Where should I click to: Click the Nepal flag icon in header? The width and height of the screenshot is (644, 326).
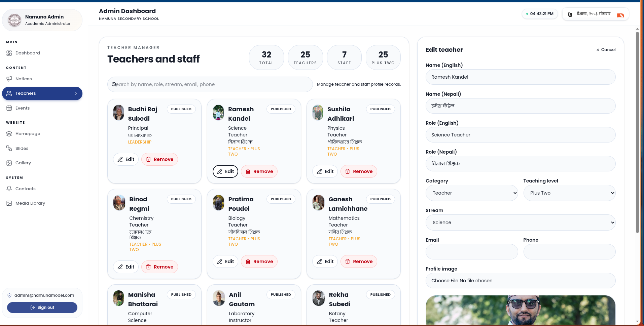(620, 15)
